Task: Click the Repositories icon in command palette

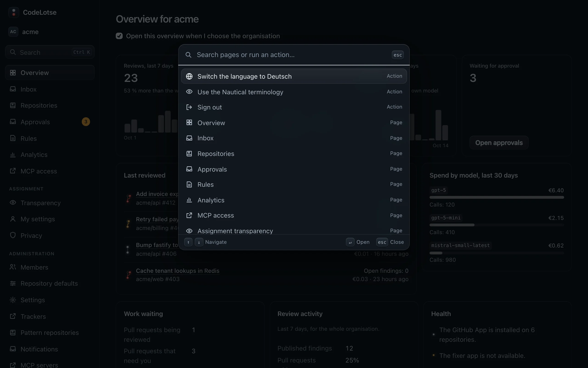Action: pos(189,154)
